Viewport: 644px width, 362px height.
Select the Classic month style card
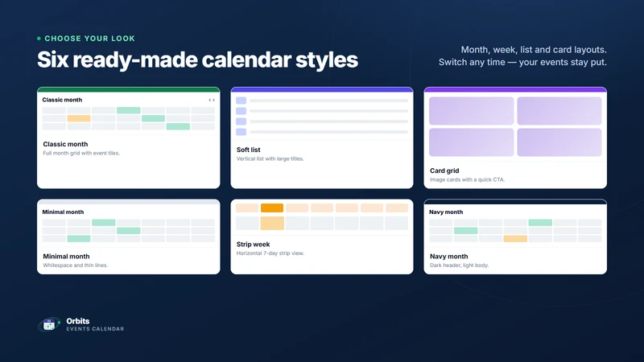[x=129, y=138]
